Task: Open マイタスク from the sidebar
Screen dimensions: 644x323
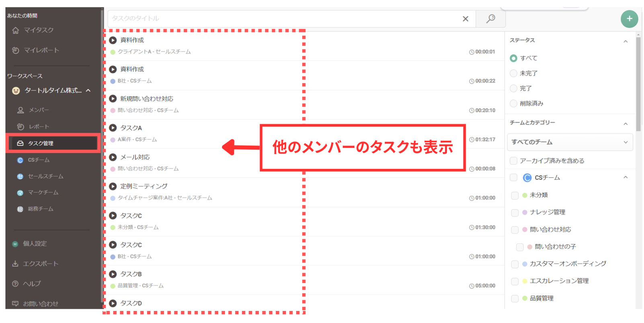Action: 38,30
